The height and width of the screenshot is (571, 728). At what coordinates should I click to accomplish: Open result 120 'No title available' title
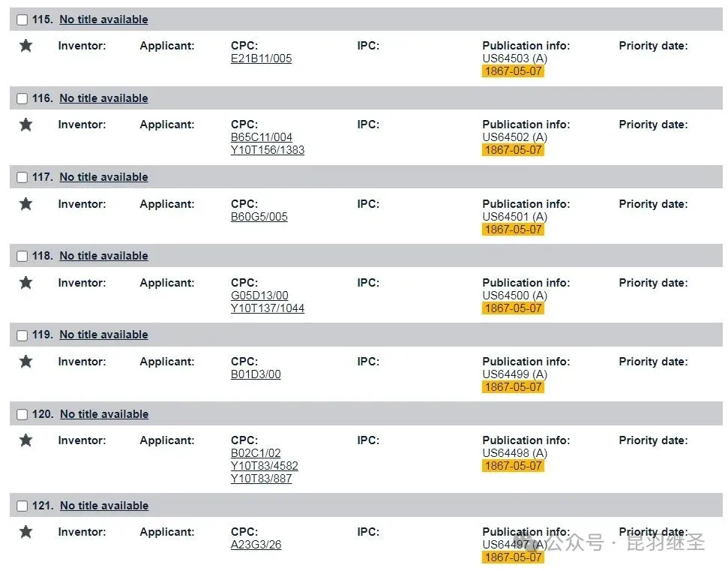[x=104, y=414]
